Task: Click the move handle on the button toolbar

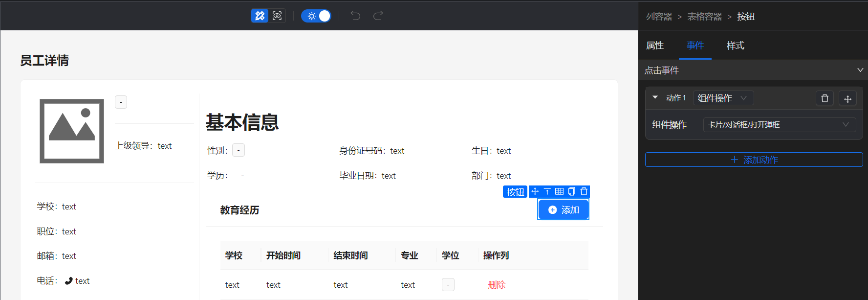Action: click(535, 191)
